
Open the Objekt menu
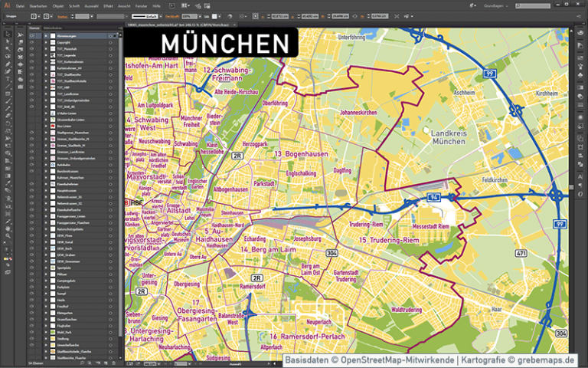pyautogui.click(x=59, y=5)
